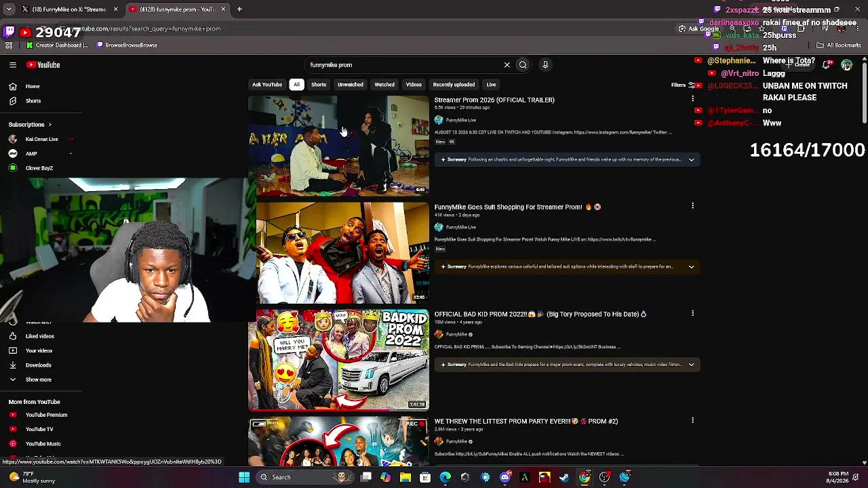Open Steam from the taskbar
The height and width of the screenshot is (488, 868).
click(x=564, y=477)
